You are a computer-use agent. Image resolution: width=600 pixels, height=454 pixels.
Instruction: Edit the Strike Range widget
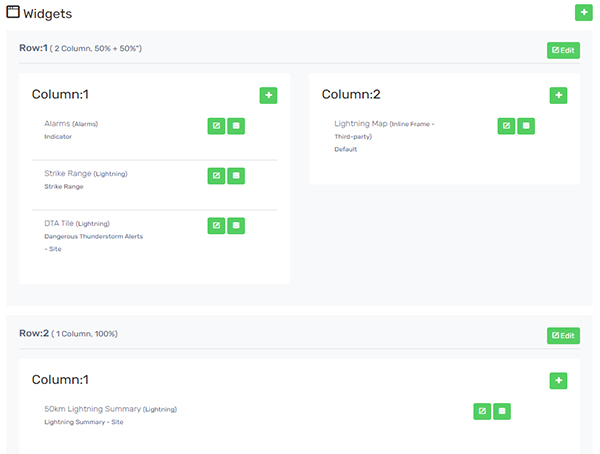coord(216,176)
